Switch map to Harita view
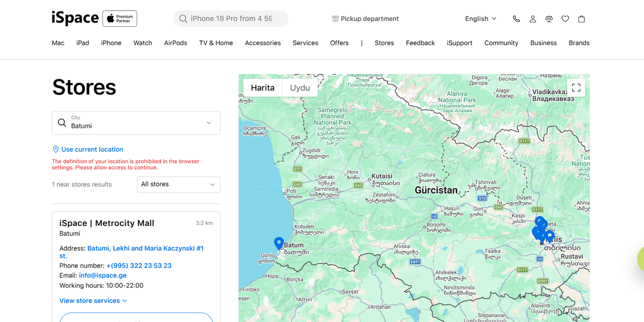 pos(262,88)
